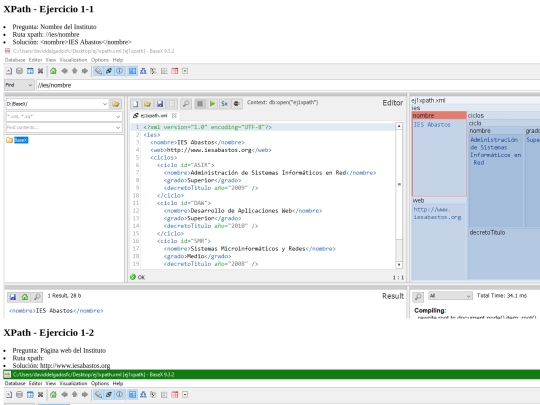
Task: Open Options menu in first BaseX window
Action: point(100,60)
